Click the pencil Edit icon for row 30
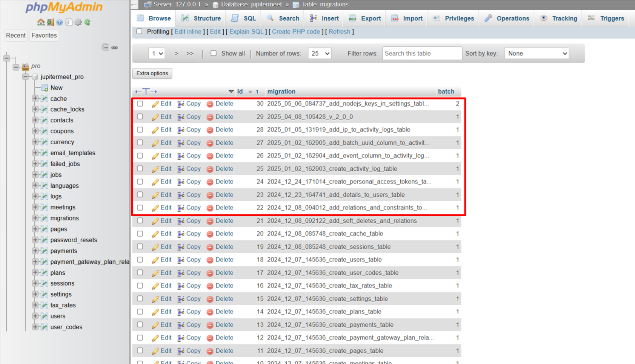The height and width of the screenshot is (364, 635). (x=155, y=104)
